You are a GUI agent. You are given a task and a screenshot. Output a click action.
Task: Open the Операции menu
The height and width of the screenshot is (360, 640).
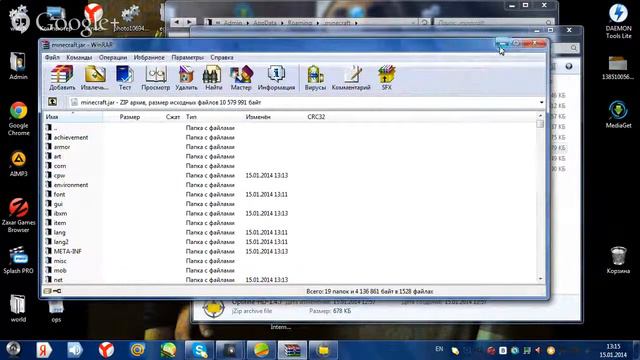pyautogui.click(x=113, y=58)
